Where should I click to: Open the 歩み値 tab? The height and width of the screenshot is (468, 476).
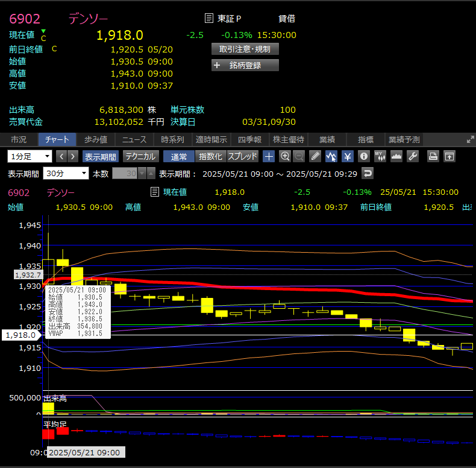tap(96, 139)
